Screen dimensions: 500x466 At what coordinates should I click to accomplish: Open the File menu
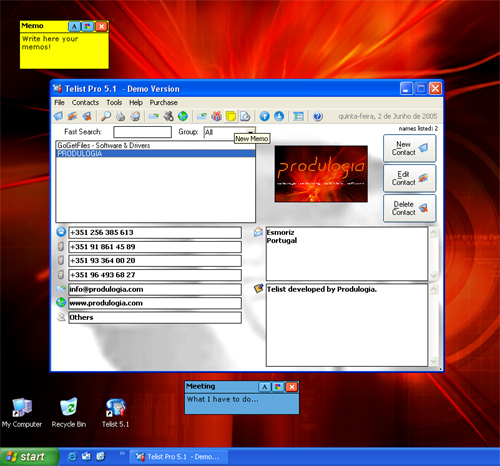coord(59,102)
